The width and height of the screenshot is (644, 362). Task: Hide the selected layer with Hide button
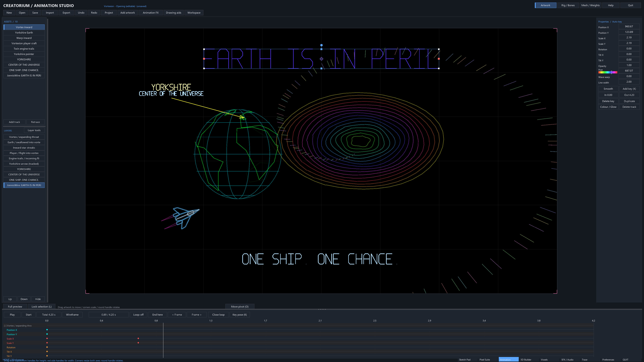38,299
